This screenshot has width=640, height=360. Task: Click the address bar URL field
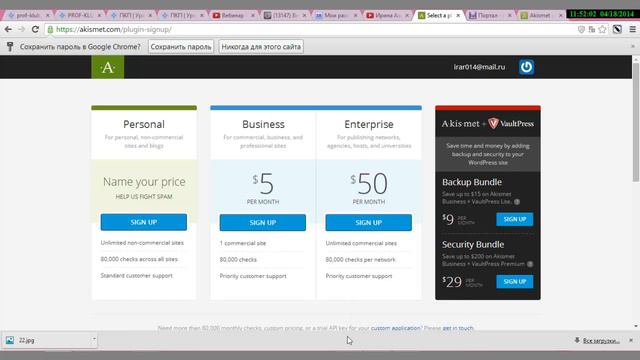pos(310,29)
